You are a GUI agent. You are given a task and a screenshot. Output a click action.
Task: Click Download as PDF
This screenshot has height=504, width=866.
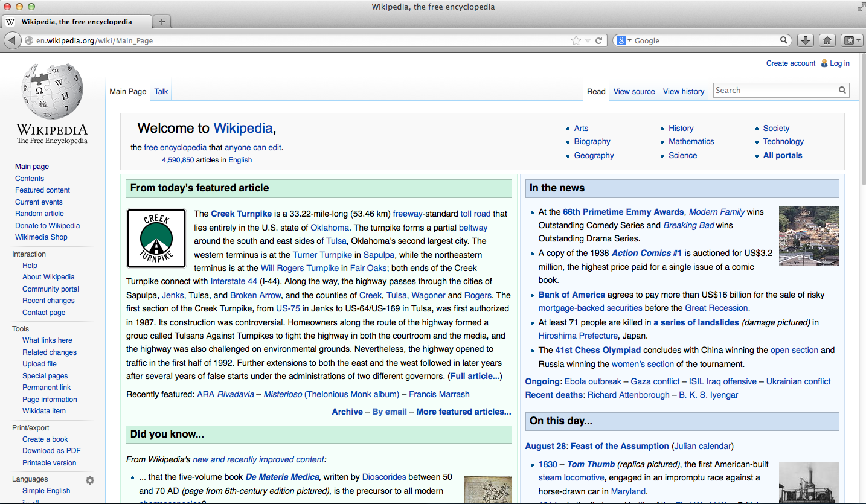51,451
